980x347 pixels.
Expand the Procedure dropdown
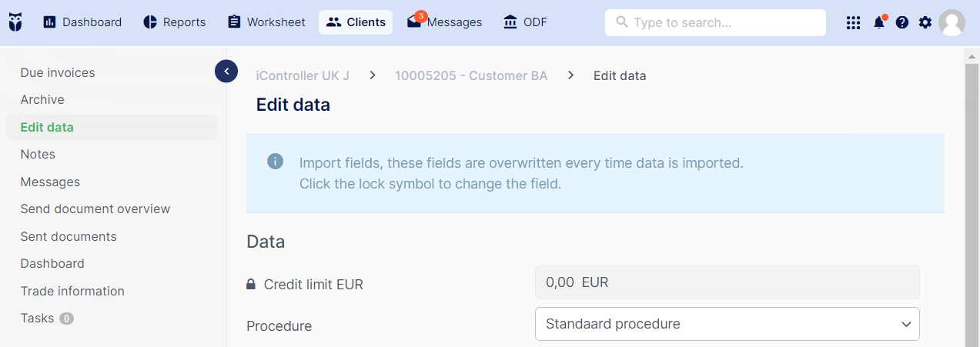coord(727,324)
